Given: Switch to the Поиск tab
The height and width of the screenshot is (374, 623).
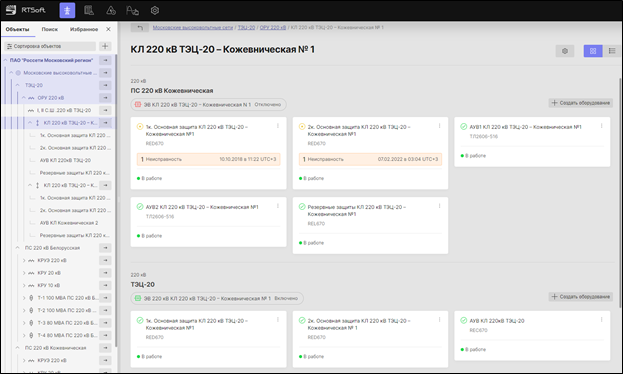Looking at the screenshot, I should click(x=50, y=29).
